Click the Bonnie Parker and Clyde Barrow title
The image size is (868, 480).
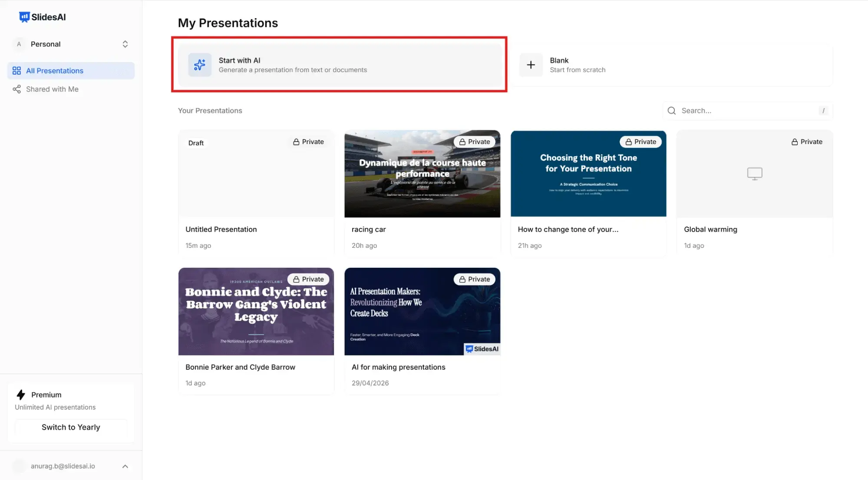[x=240, y=367]
